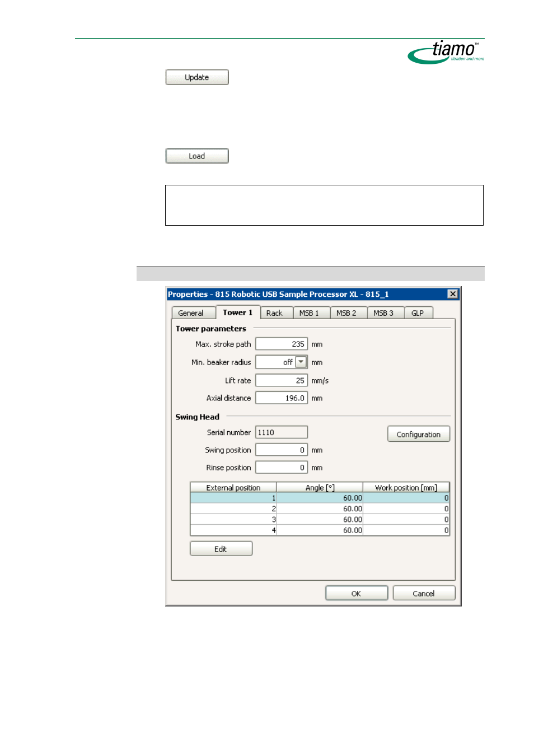Click the Lift rate input field

pos(282,380)
